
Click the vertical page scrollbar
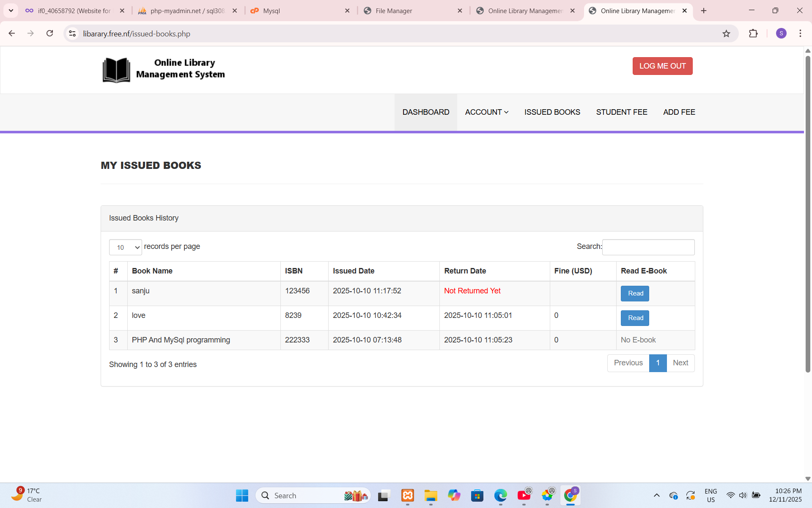[x=808, y=212]
